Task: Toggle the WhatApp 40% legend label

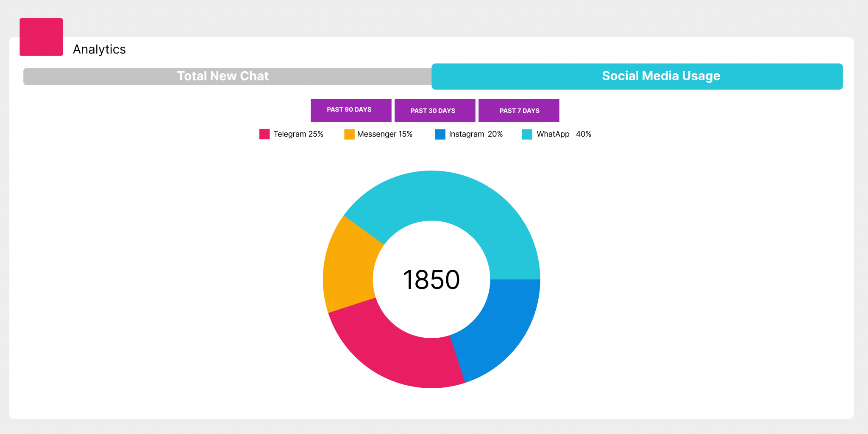Action: click(x=564, y=134)
